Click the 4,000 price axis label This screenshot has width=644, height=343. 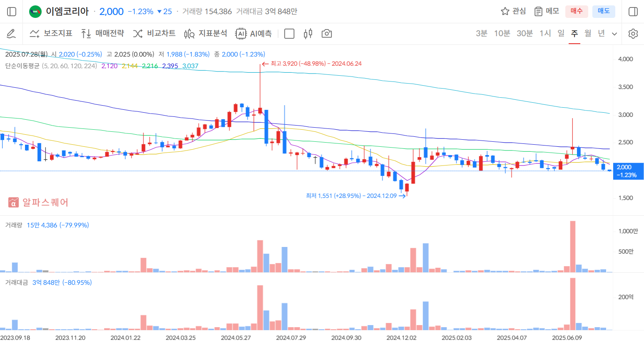[x=625, y=59]
